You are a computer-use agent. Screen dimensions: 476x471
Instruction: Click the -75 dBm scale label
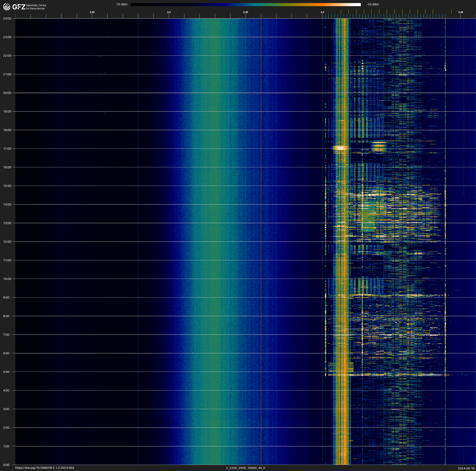point(121,4)
